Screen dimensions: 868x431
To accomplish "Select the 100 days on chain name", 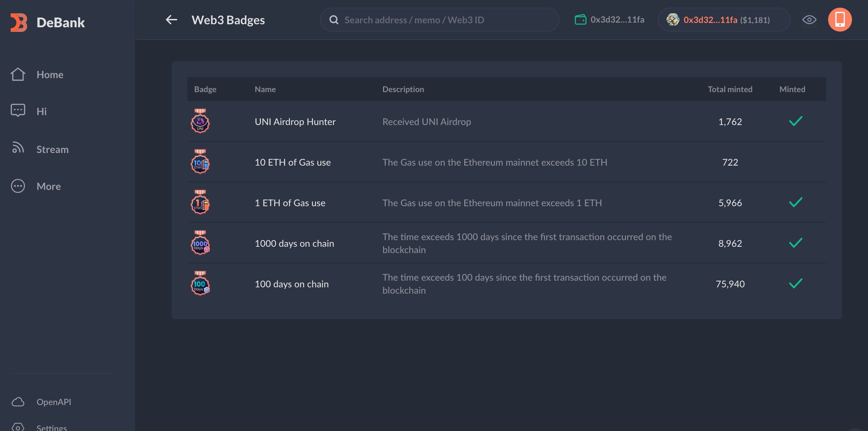I will point(292,284).
